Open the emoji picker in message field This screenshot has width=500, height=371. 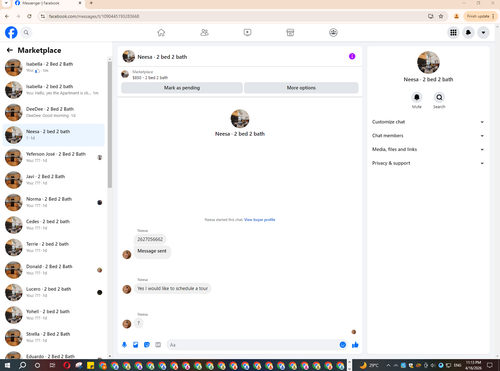[343, 345]
